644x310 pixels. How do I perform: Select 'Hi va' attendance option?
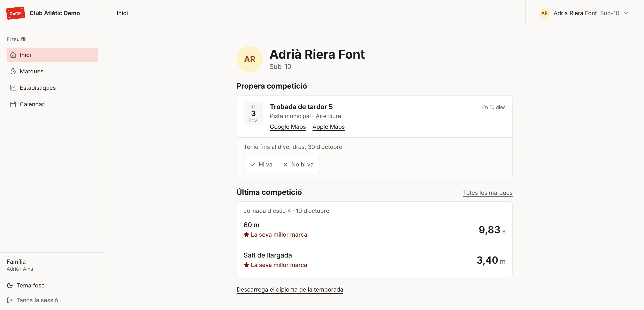[x=261, y=164]
